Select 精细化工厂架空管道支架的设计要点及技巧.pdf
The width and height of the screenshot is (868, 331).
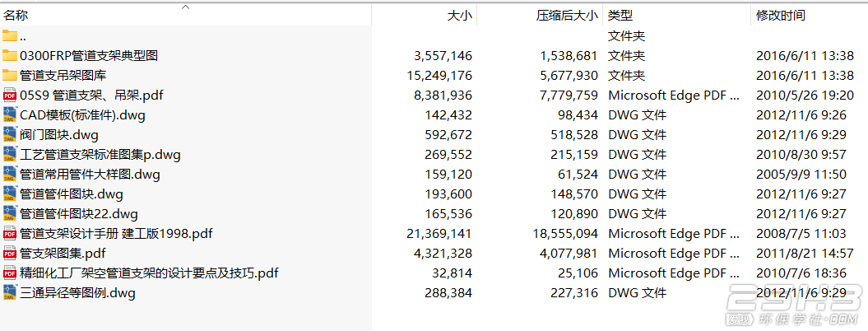[x=149, y=273]
